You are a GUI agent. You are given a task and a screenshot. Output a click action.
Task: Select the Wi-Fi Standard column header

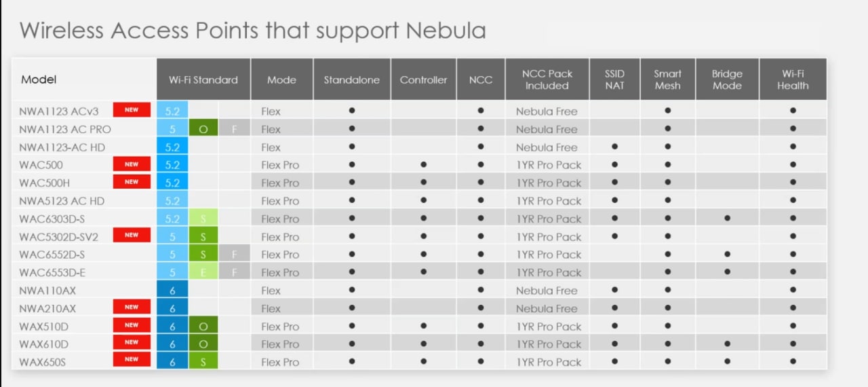coord(203,80)
